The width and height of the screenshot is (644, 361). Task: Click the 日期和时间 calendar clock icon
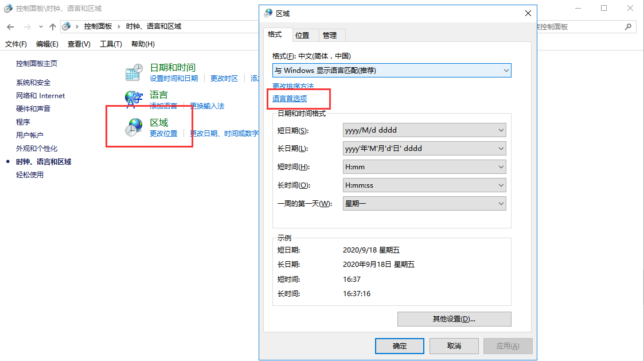[x=134, y=72]
